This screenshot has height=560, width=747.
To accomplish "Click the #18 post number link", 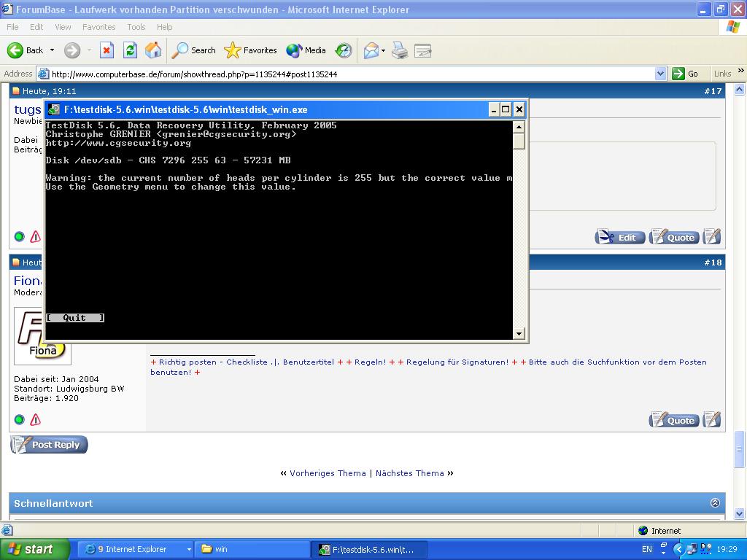I will point(713,262).
